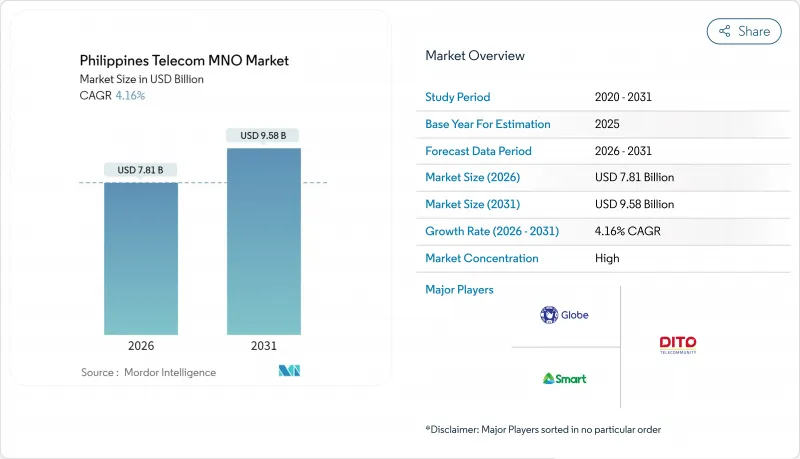Click the USD 7.81 B data label
800x459 pixels.
point(141,170)
